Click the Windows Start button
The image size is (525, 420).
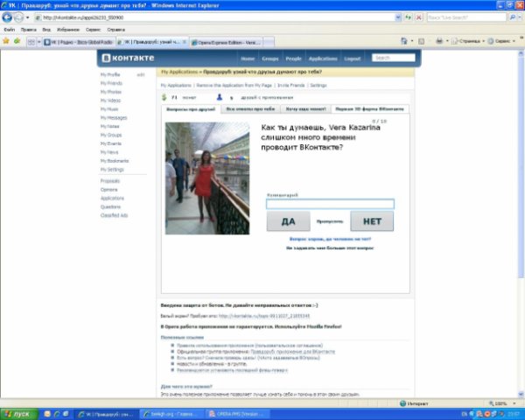[17, 413]
